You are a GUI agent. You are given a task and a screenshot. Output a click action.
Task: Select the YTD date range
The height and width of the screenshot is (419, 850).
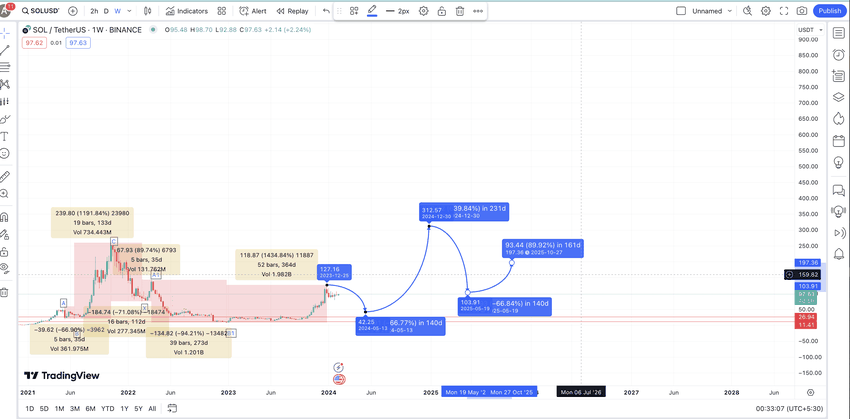pyautogui.click(x=107, y=408)
